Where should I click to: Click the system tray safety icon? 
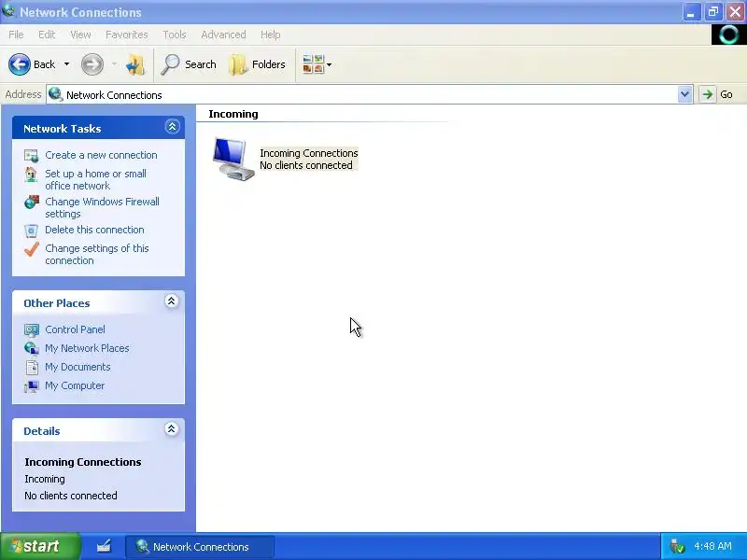(x=677, y=547)
